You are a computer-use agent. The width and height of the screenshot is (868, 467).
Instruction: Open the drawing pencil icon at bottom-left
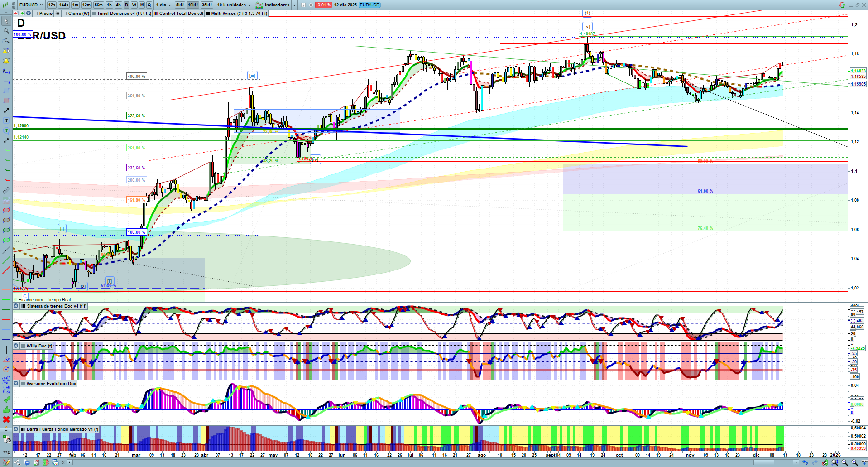pyautogui.click(x=6, y=462)
